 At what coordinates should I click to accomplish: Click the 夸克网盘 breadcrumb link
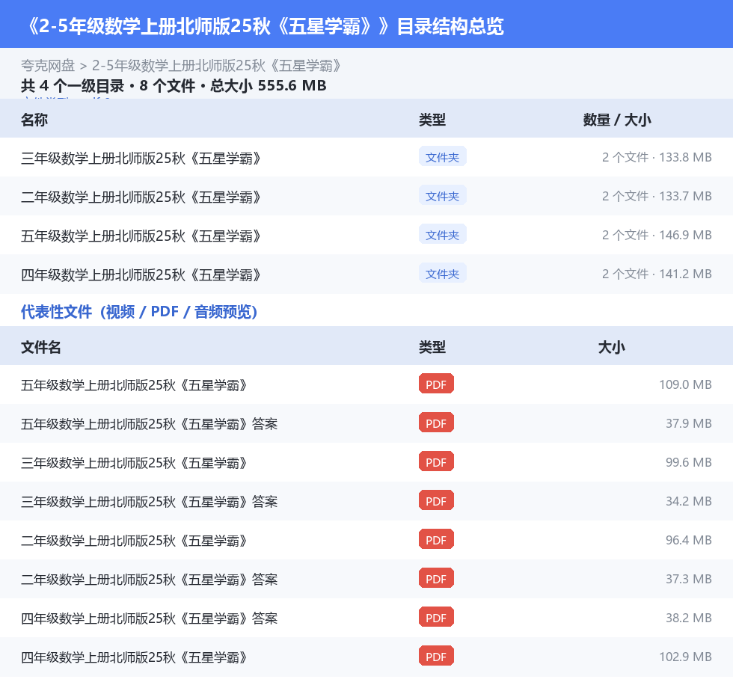click(48, 66)
